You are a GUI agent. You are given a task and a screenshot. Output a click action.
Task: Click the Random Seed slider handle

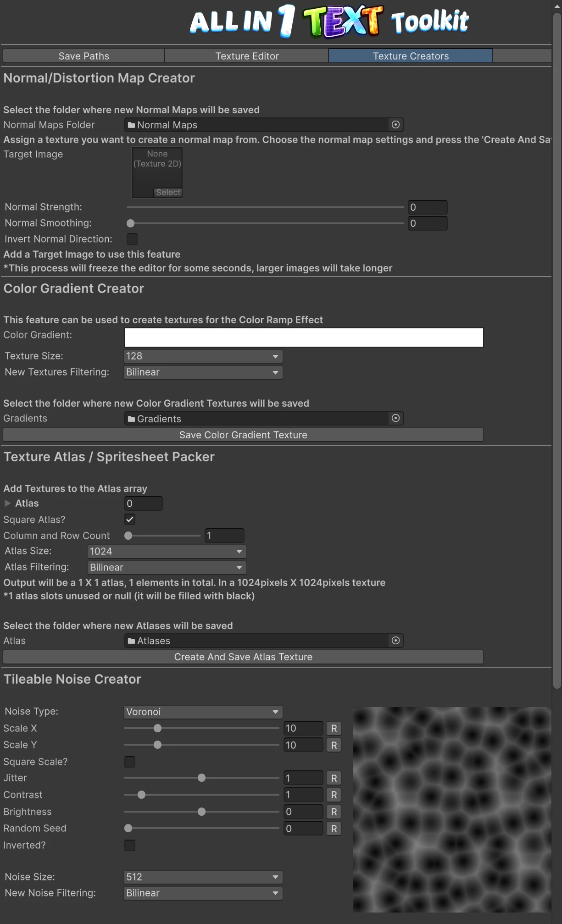(x=128, y=828)
